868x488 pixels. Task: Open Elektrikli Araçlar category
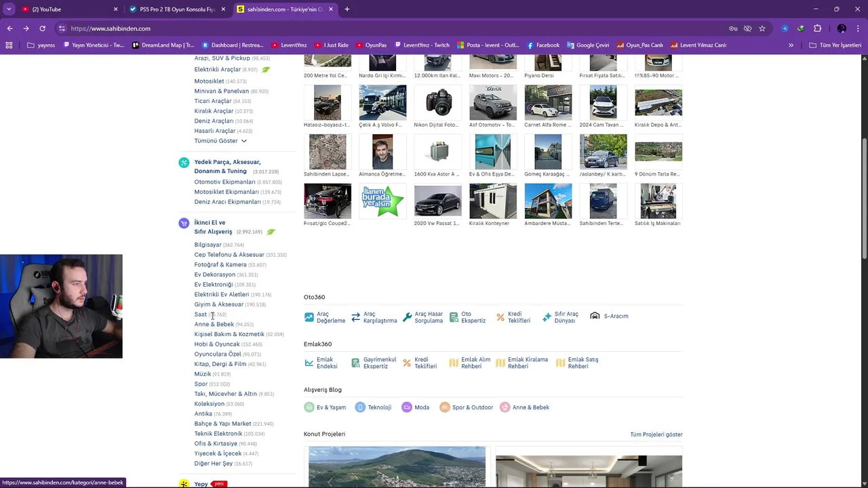218,70
